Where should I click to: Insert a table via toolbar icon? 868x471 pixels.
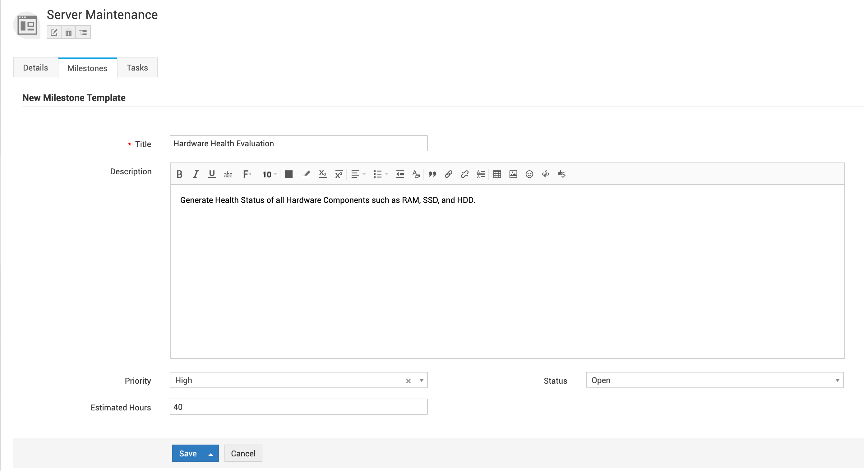tap(497, 174)
